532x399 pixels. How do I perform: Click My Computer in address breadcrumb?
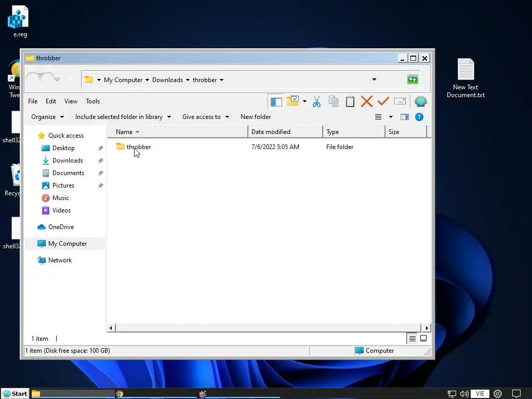[123, 79]
